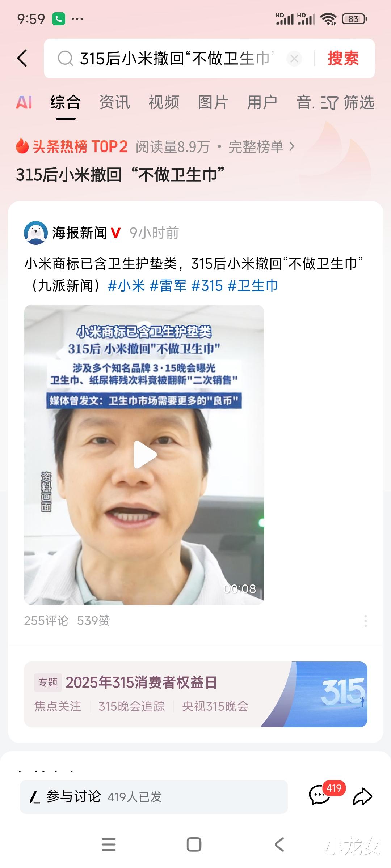Expand the 完整榜单 full ranking list
The width and height of the screenshot is (391, 868).
[x=261, y=147]
